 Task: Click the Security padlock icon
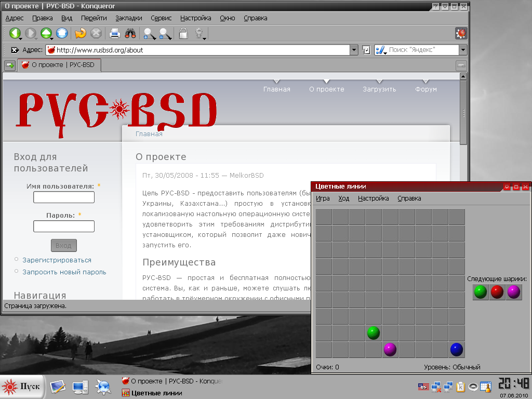click(x=183, y=33)
